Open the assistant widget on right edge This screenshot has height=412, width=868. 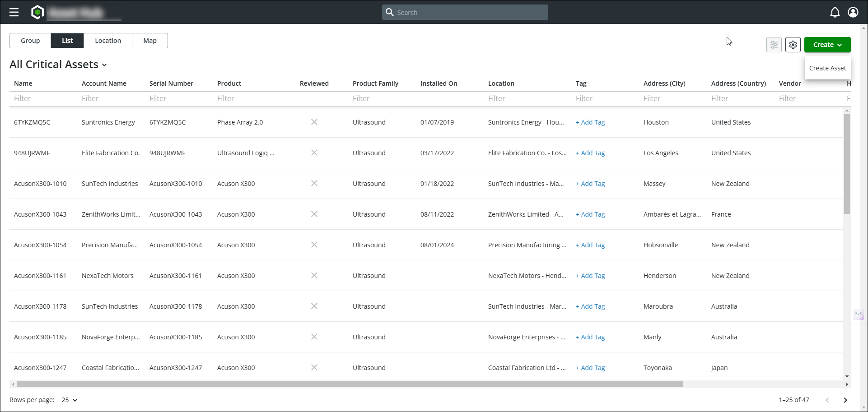[x=859, y=314]
